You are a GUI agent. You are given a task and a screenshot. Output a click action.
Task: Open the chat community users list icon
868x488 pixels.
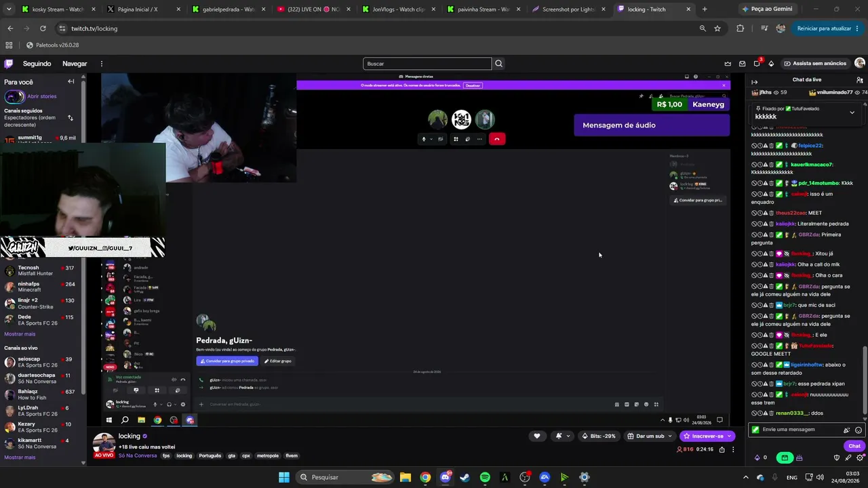[x=860, y=80]
